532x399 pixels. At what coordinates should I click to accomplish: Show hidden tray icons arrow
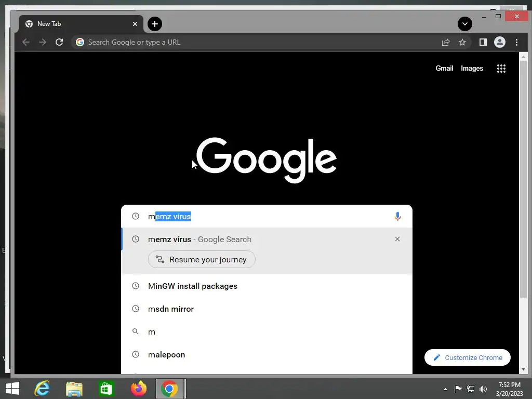pos(445,389)
